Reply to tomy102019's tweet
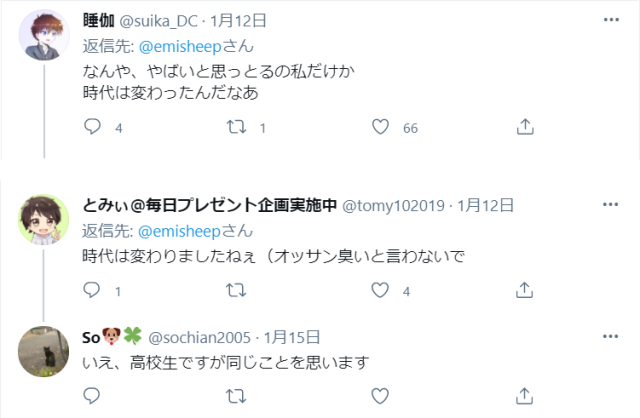This screenshot has height=418, width=640. [93, 291]
